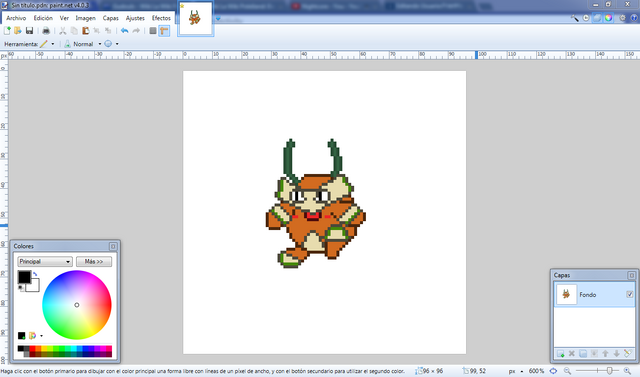Create a new image with New icon
The height and width of the screenshot is (377, 640).
coord(7,31)
